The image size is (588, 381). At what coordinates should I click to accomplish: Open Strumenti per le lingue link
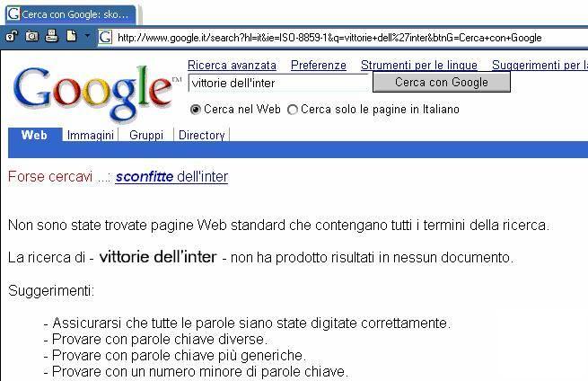pos(419,66)
